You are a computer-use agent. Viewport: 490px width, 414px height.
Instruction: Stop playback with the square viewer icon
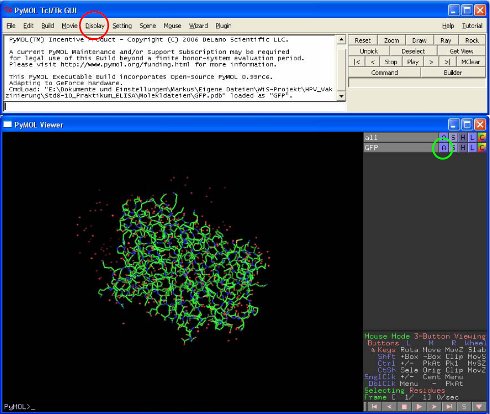[x=404, y=407]
